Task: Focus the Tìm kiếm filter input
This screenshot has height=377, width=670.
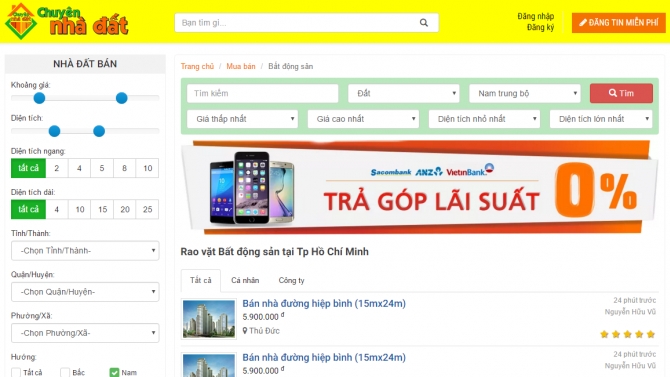Action: pyautogui.click(x=262, y=93)
